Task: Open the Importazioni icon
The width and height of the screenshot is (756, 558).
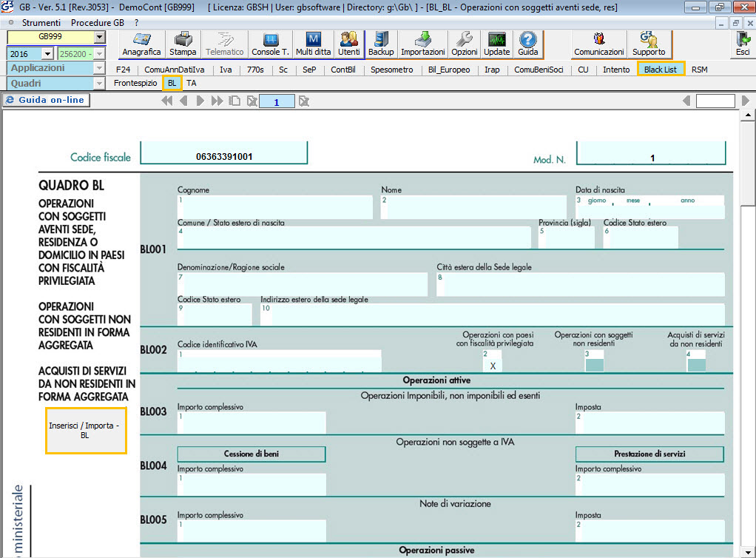Action: [423, 44]
